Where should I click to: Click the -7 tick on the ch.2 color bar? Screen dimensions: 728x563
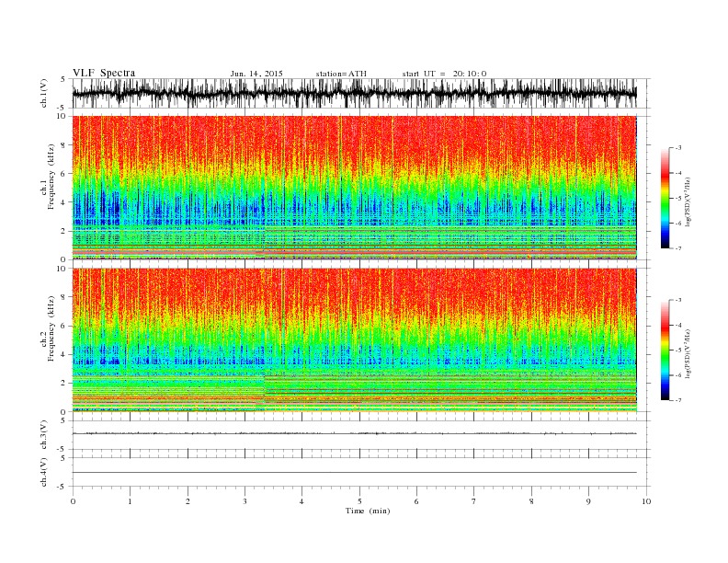[677, 400]
